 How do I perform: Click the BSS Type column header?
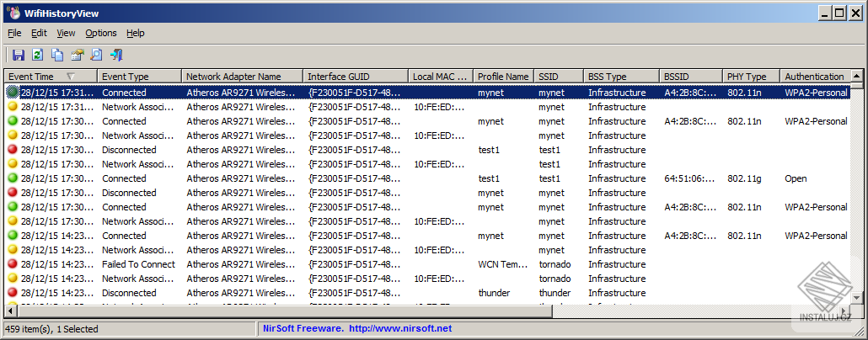[622, 77]
